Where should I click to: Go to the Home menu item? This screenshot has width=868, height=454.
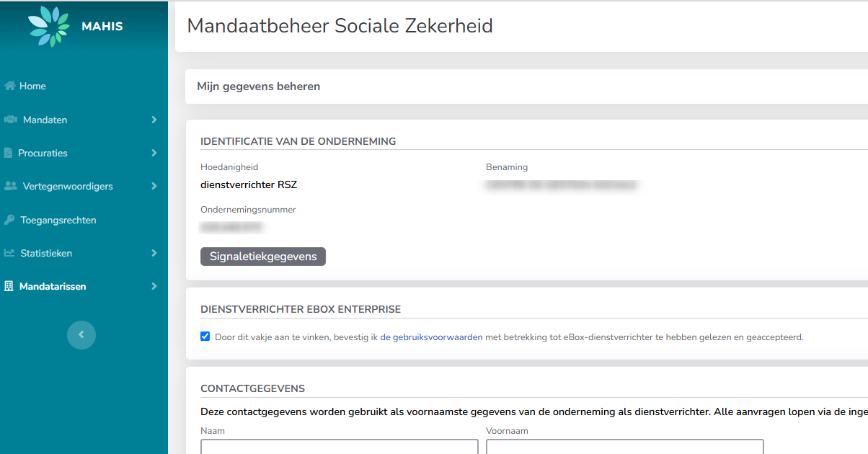pos(32,86)
